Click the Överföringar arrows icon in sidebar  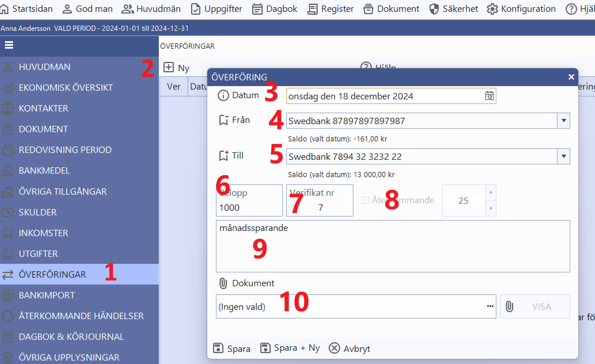pos(8,274)
